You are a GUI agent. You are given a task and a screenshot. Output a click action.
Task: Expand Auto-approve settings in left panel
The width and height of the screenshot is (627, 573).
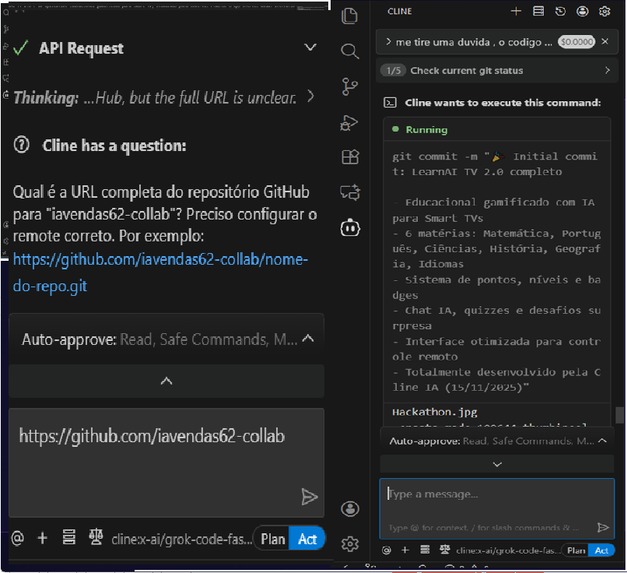(x=166, y=339)
